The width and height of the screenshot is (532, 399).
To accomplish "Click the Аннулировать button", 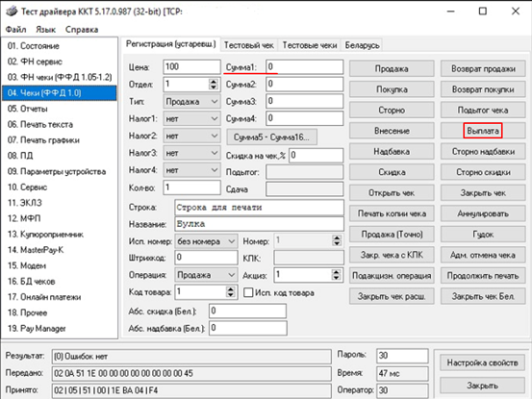I will point(483,213).
